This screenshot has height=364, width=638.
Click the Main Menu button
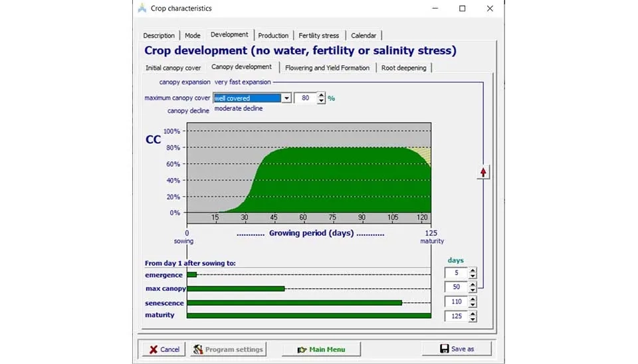click(x=321, y=349)
